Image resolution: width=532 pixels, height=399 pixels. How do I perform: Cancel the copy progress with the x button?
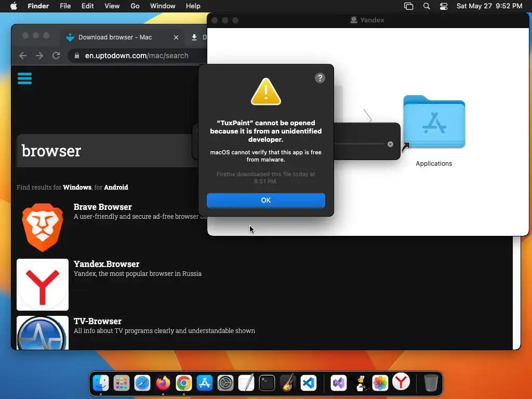(390, 144)
